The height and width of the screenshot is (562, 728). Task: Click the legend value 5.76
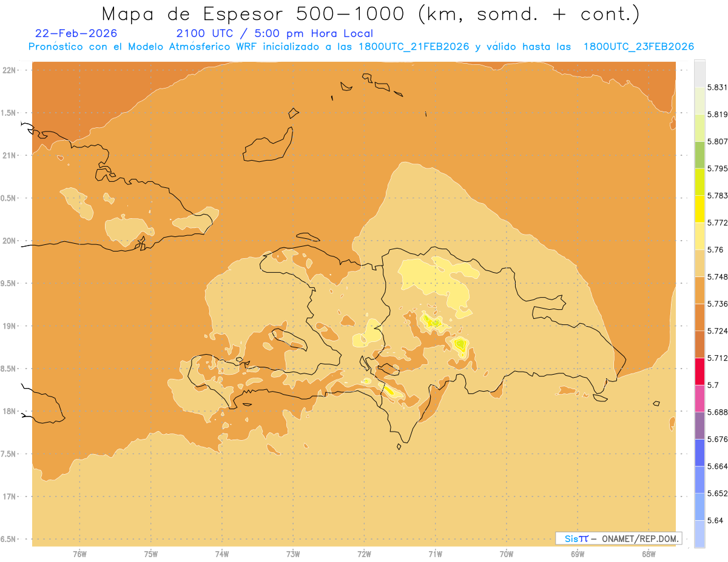[x=715, y=250]
